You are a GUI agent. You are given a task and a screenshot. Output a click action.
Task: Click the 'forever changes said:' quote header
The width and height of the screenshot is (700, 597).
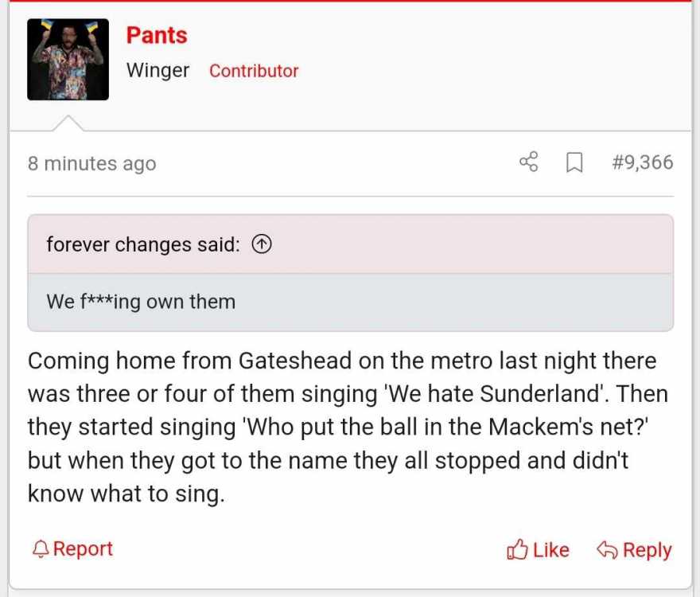(143, 244)
